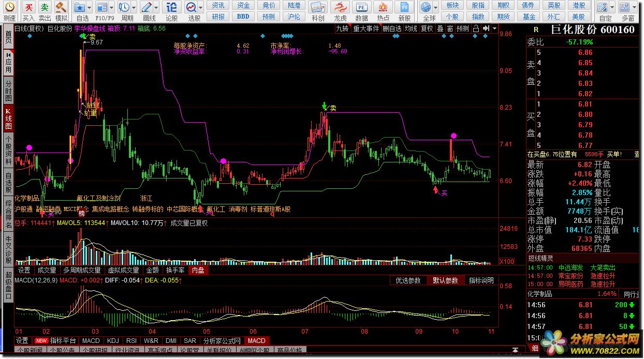This screenshot has width=644, height=359.
Task: Open 指标平台 indicator platform link
Action: pyautogui.click(x=63, y=340)
